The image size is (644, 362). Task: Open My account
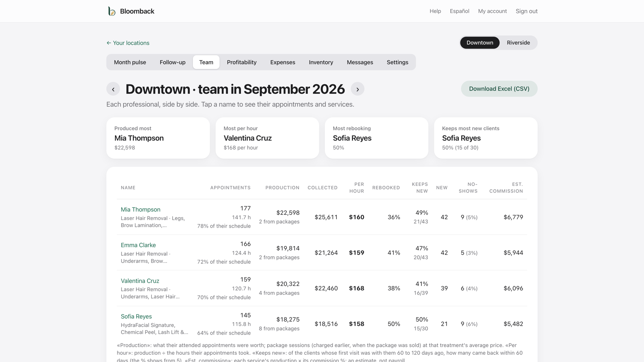[492, 11]
